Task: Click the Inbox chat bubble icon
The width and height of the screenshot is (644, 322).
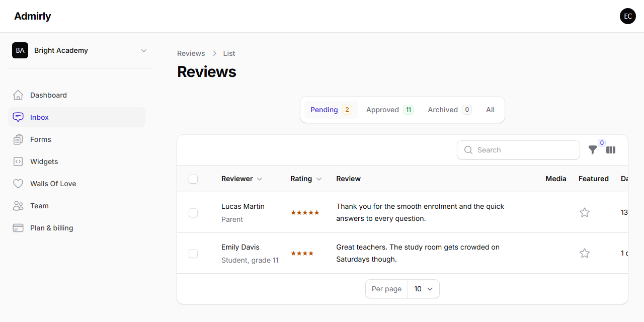Action: [x=18, y=117]
